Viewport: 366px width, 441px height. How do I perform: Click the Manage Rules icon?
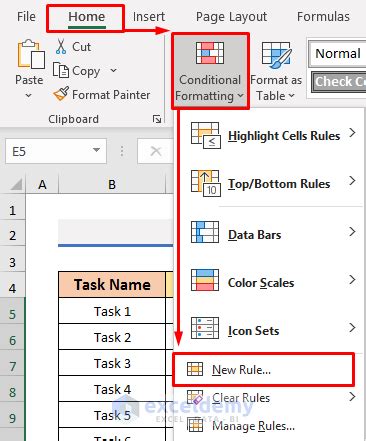coord(195,425)
